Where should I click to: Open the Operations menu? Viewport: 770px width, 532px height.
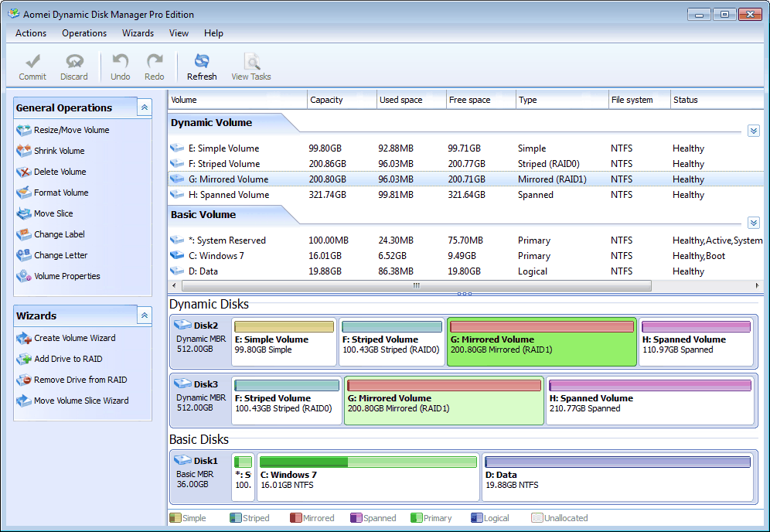coord(84,33)
